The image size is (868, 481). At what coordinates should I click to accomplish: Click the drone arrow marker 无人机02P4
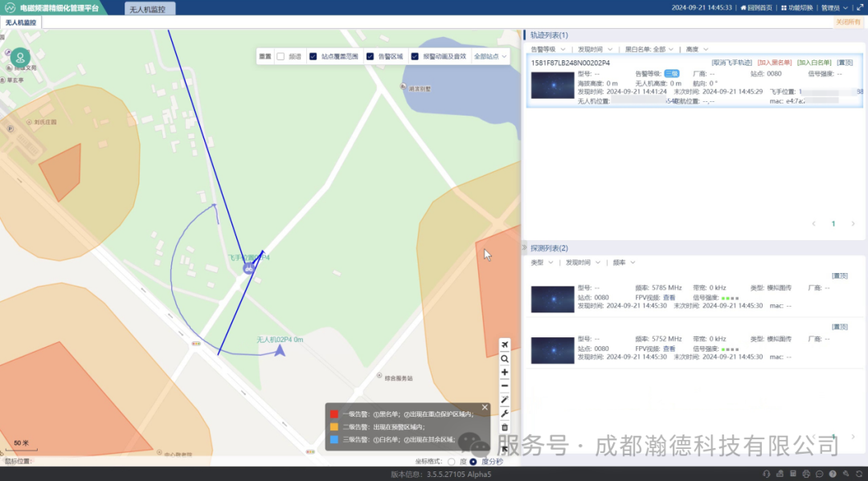(280, 350)
